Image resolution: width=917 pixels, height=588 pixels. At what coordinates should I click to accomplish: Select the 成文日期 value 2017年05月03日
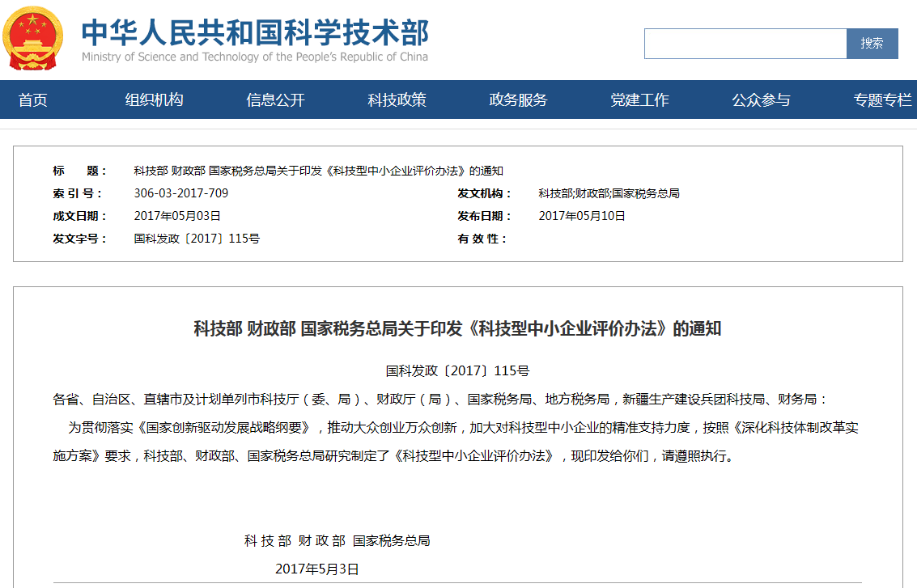click(x=177, y=216)
